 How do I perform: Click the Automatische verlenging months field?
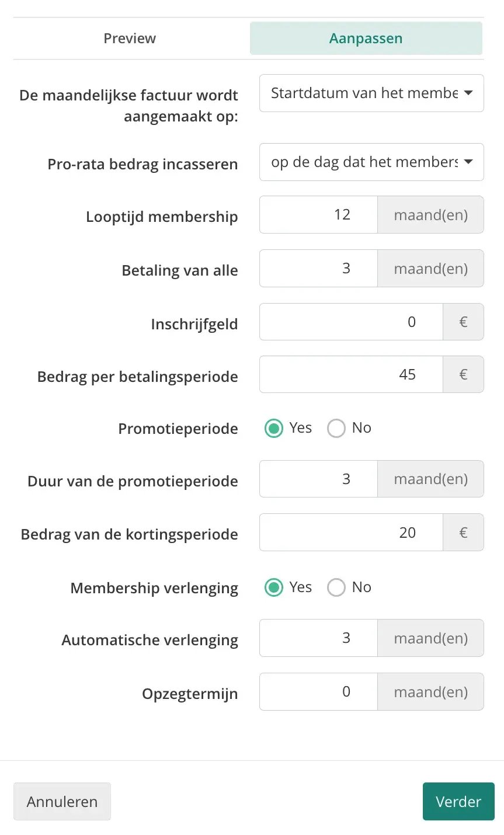click(x=319, y=638)
